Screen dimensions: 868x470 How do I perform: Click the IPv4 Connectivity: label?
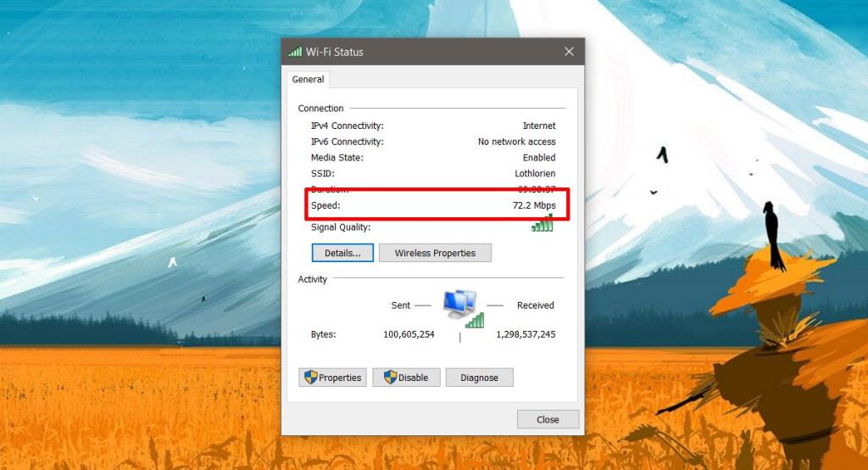pyautogui.click(x=347, y=126)
